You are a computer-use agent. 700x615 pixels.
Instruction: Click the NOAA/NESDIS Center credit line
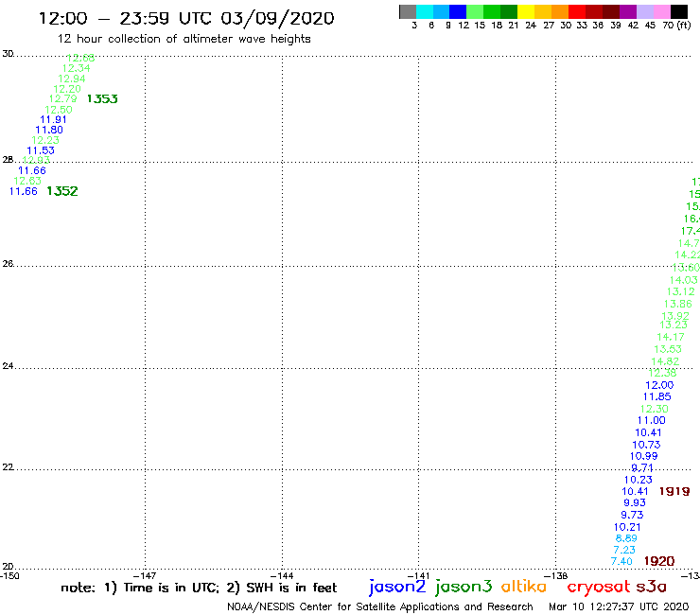380,606
